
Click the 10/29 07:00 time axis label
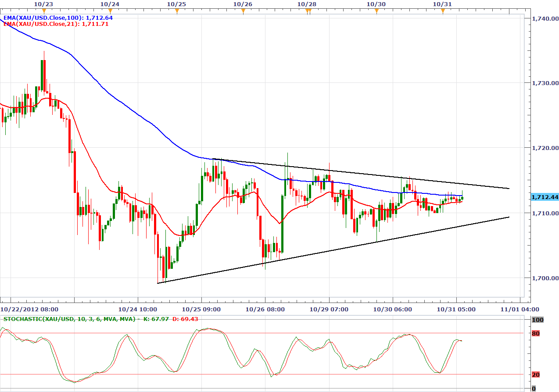(329, 309)
